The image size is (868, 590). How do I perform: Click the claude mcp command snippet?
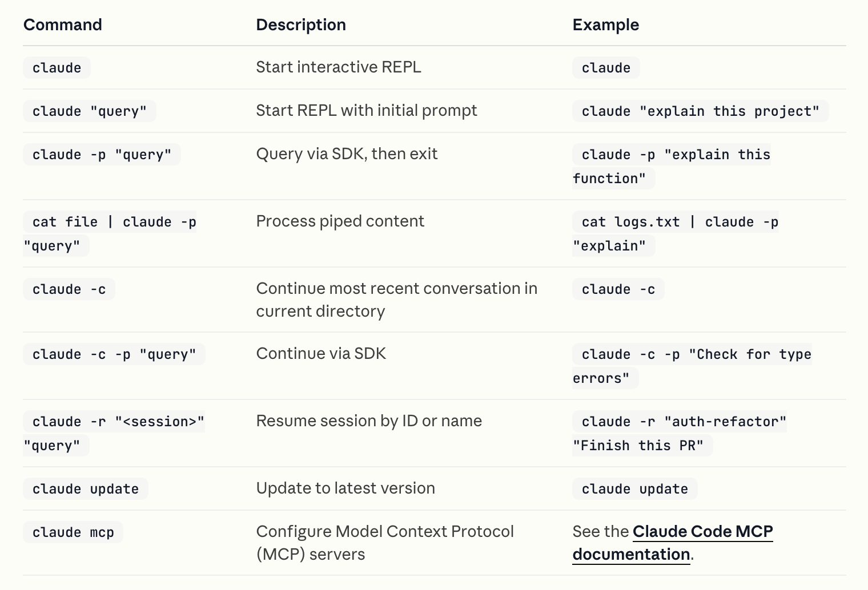pyautogui.click(x=73, y=532)
